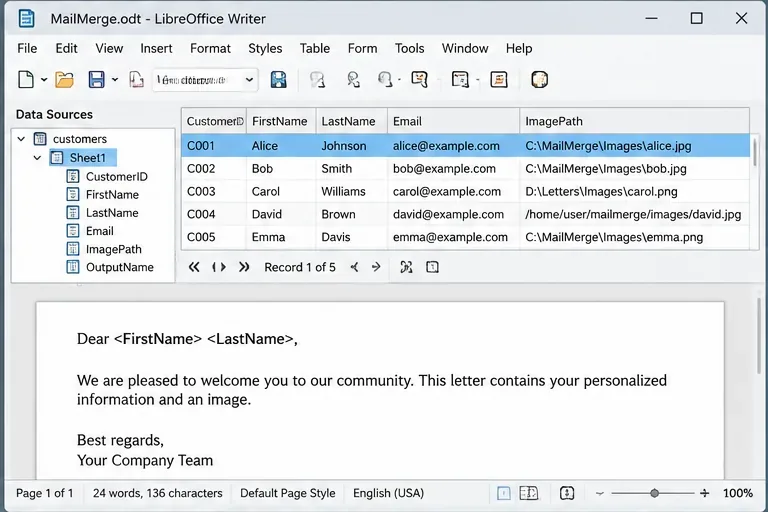The height and width of the screenshot is (512, 768).
Task: Open the Help menu
Action: [x=519, y=49]
